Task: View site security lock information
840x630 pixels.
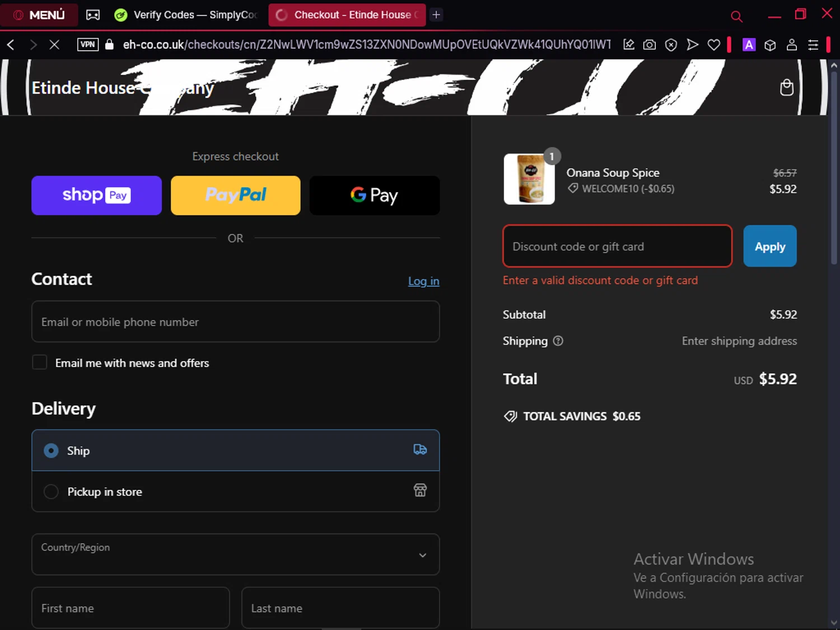Action: (x=110, y=45)
